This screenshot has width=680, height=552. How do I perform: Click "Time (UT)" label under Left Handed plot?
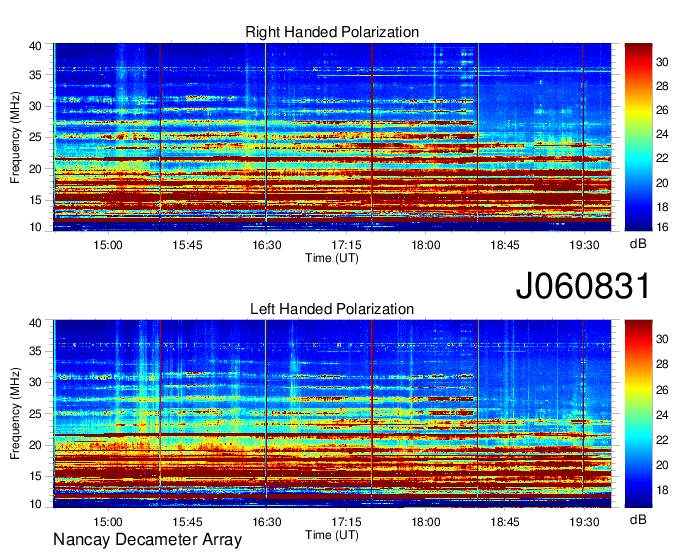(332, 535)
